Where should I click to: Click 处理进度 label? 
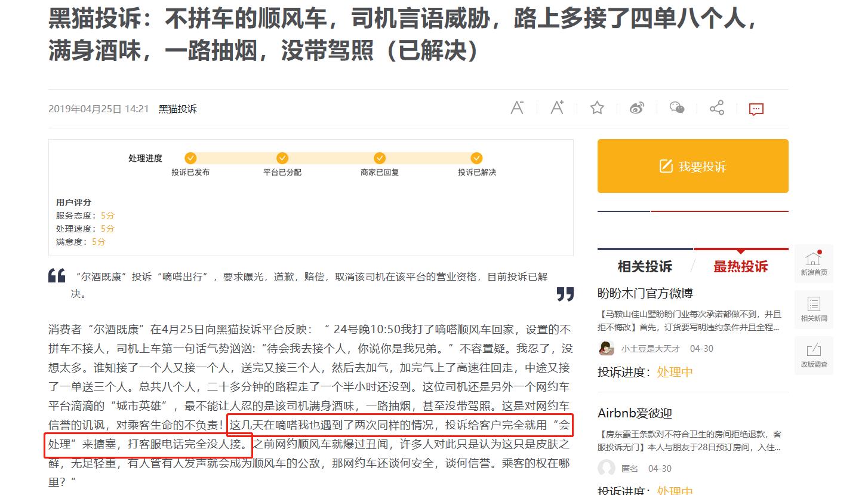(145, 158)
